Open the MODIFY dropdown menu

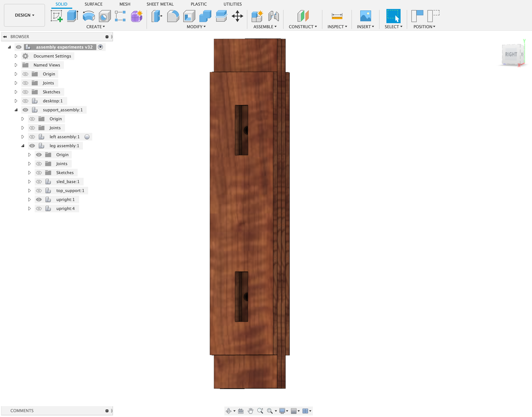[x=196, y=27]
